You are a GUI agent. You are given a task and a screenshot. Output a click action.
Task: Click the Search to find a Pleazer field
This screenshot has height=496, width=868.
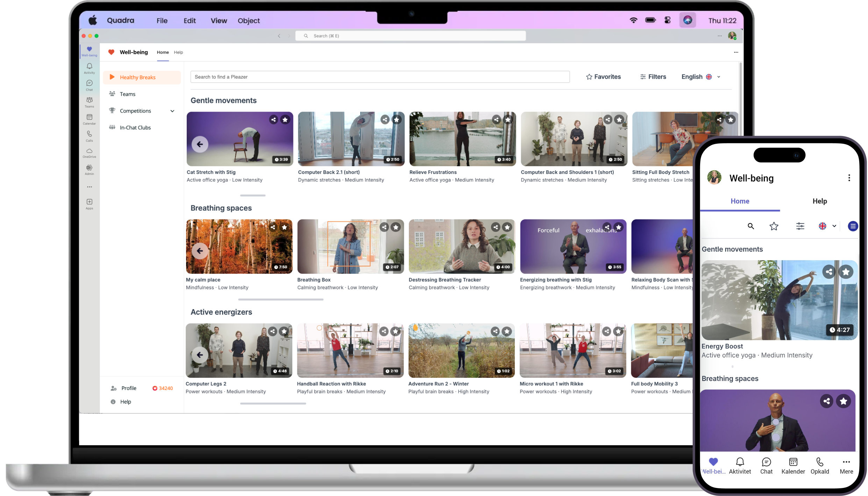point(380,77)
